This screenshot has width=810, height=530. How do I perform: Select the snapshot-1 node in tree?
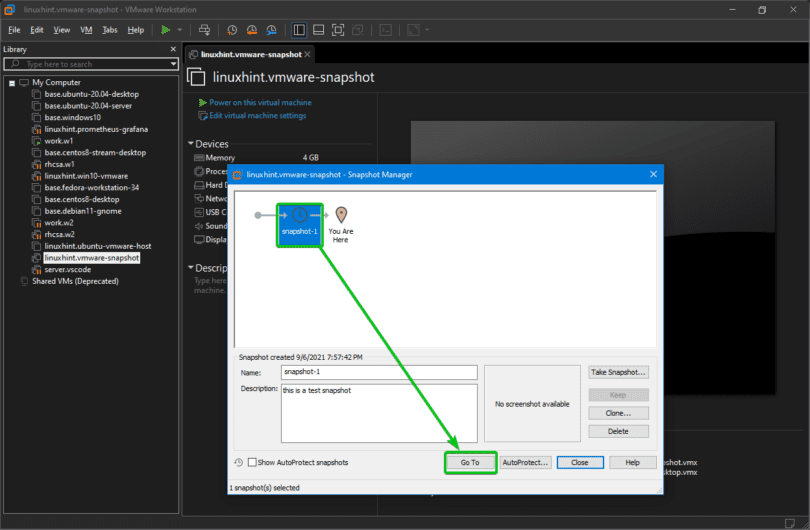click(300, 225)
